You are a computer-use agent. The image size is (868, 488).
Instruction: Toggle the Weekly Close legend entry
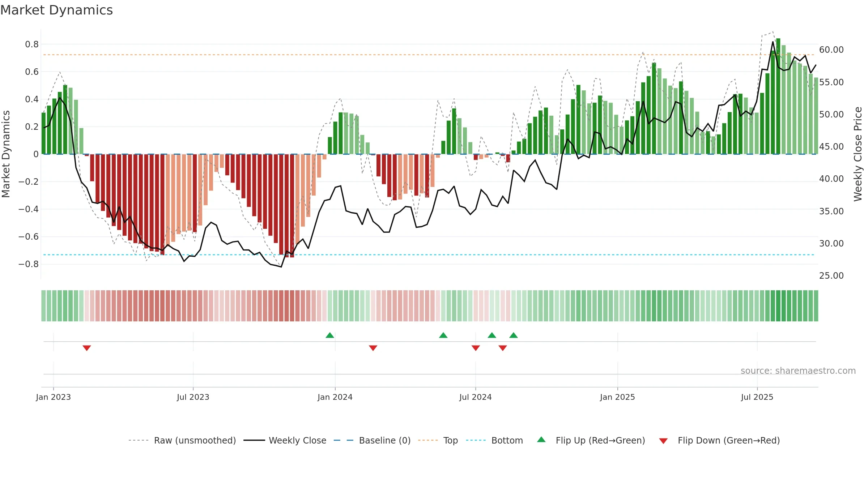coord(285,440)
